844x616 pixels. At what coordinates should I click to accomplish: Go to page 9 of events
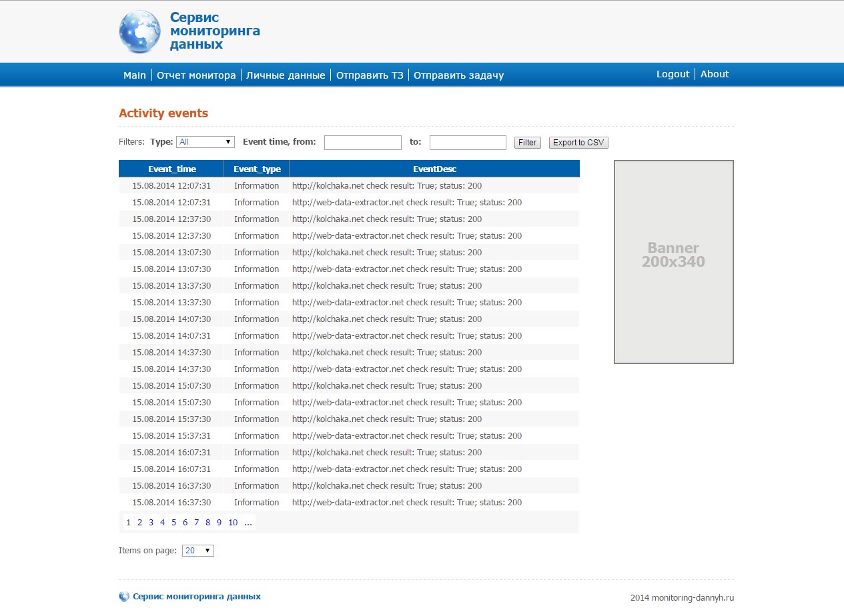coord(219,523)
